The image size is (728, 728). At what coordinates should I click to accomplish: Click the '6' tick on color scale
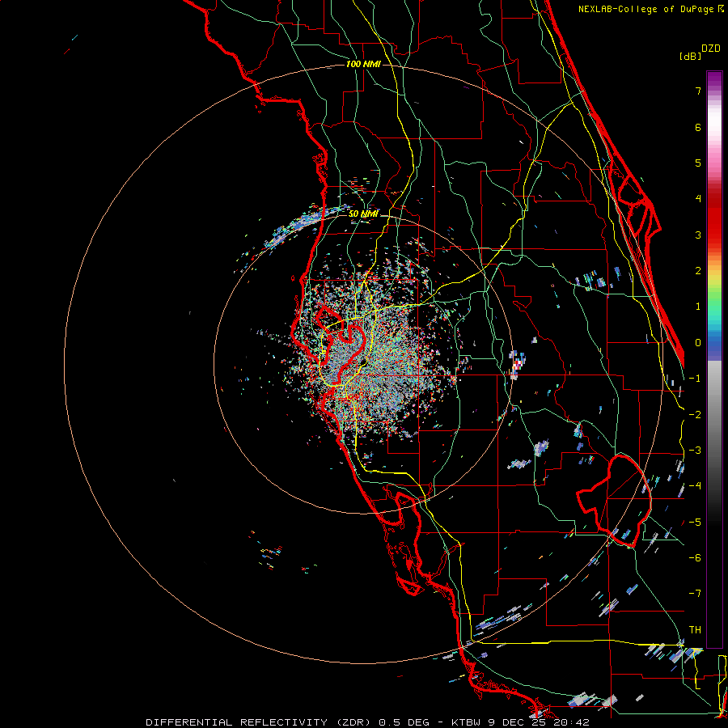coord(698,127)
